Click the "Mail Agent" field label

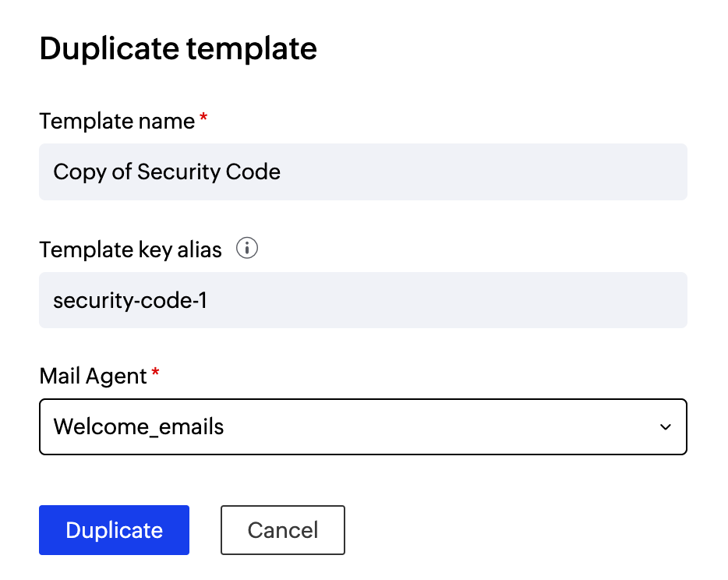click(x=93, y=377)
